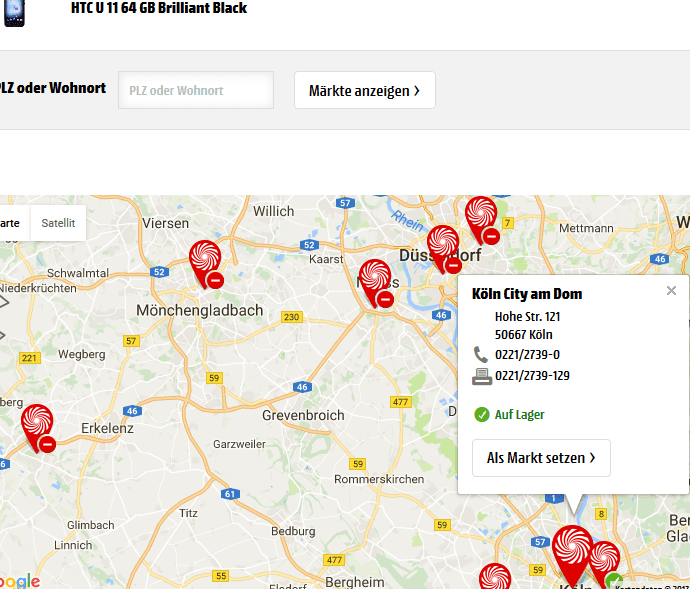Click the Köln marker with green check

click(x=606, y=565)
